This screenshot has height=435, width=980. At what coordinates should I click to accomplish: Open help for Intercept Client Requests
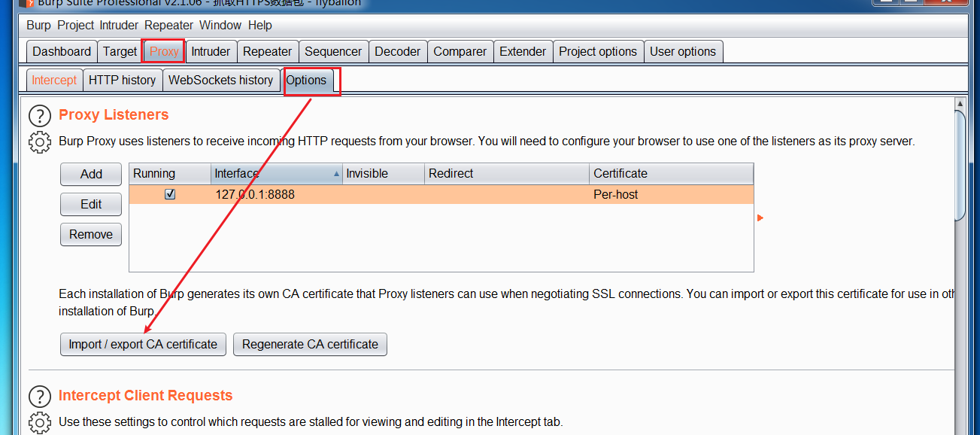(x=40, y=397)
